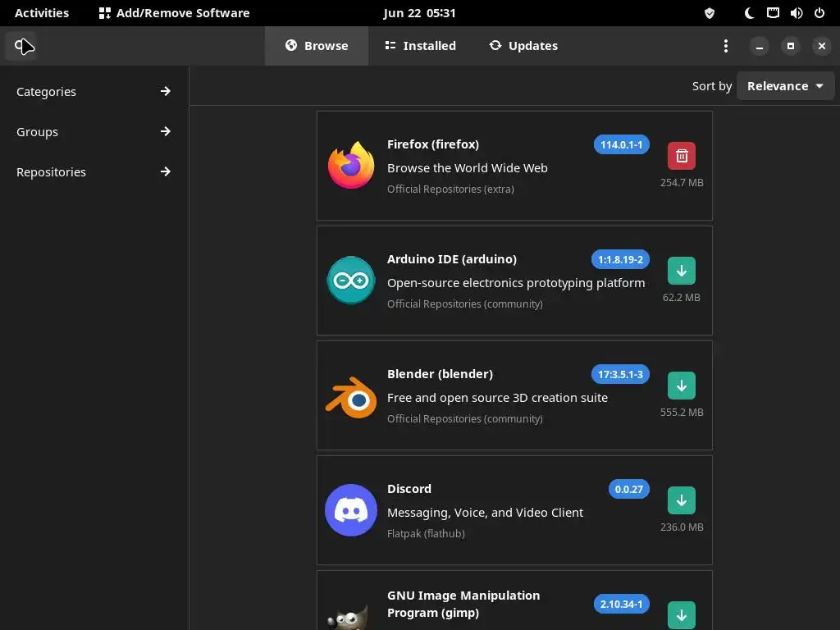This screenshot has width=840, height=630.
Task: Open the Arduino IDE (arduino) package title
Action: click(452, 259)
